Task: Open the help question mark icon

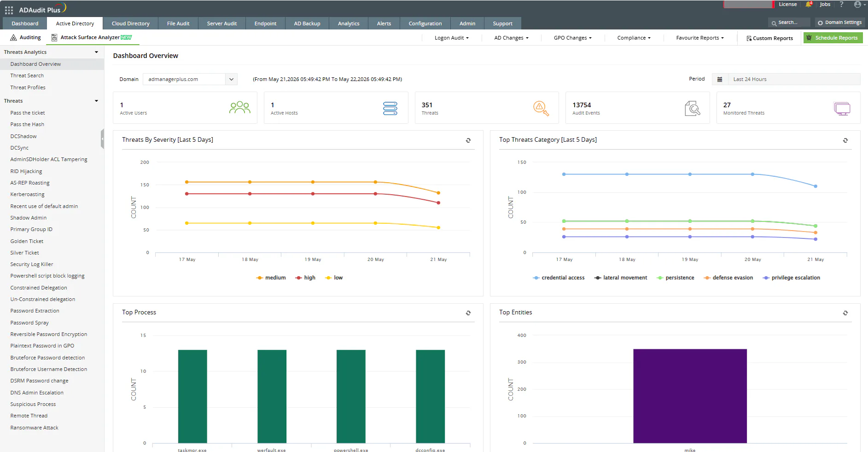Action: click(x=841, y=4)
